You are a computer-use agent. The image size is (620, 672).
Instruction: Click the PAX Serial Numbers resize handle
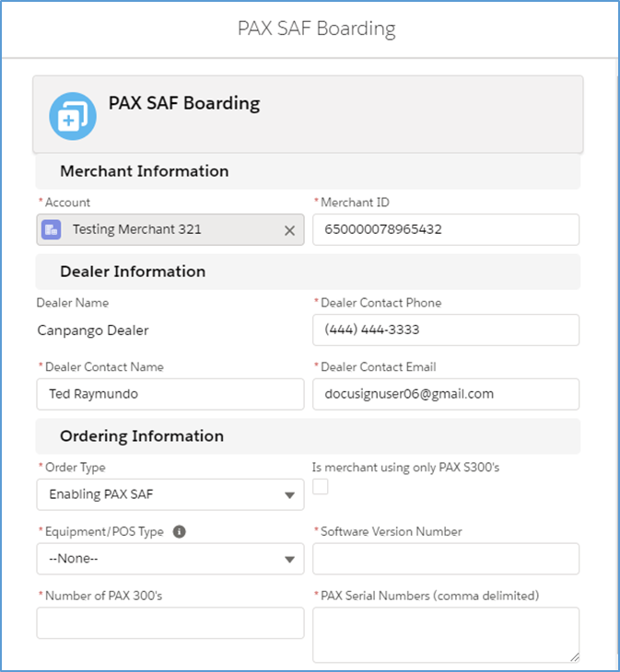tap(575, 657)
